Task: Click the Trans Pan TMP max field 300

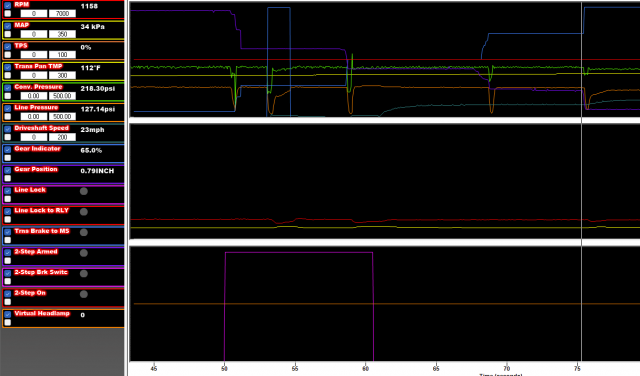Action: [62, 76]
